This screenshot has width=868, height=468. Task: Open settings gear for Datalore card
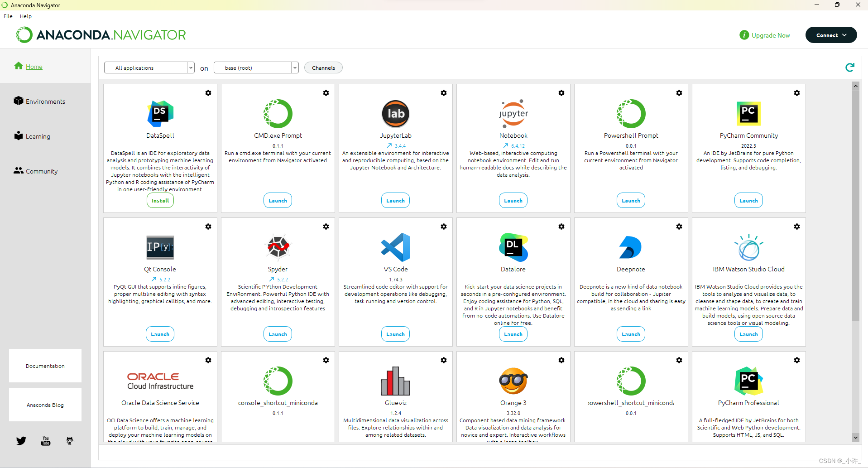tap(561, 227)
